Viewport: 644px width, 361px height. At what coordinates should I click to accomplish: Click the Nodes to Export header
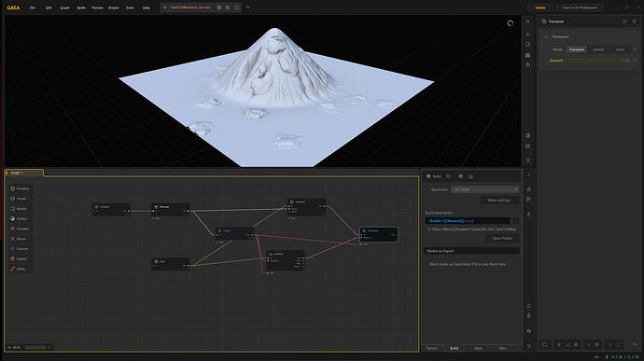tap(471, 251)
